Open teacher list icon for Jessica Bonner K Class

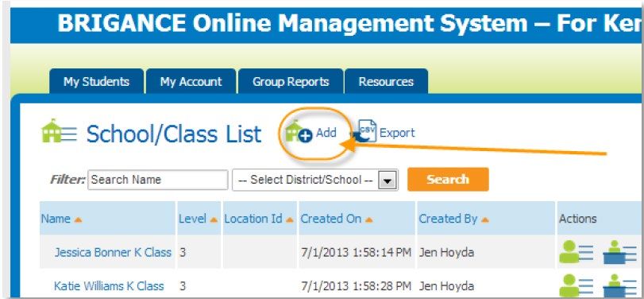(619, 253)
